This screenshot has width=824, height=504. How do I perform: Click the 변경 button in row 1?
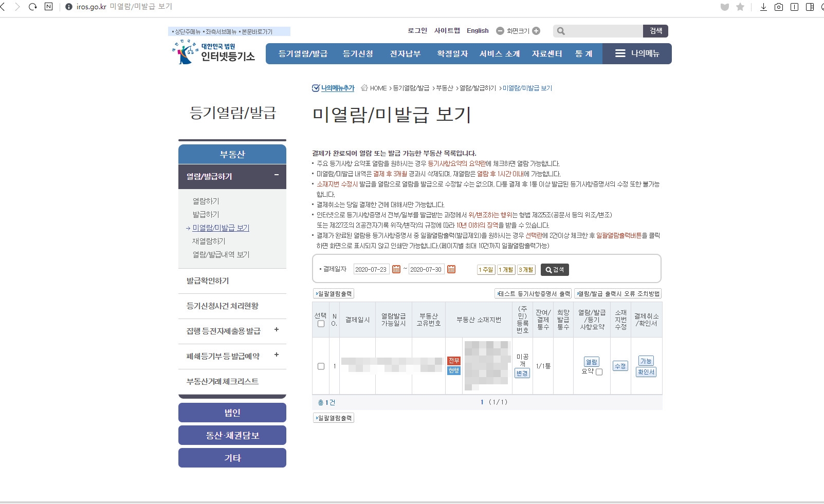click(522, 374)
